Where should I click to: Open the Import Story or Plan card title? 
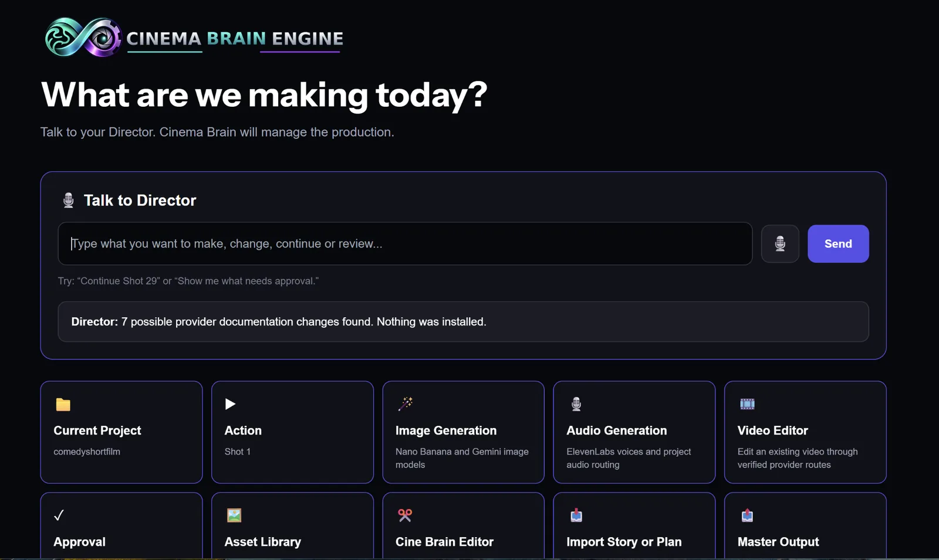[x=624, y=542]
